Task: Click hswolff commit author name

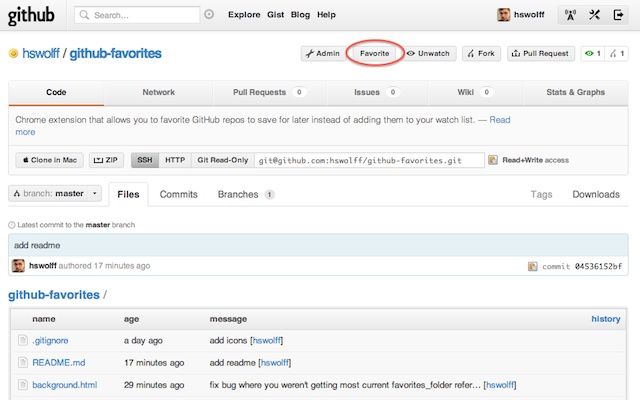Action: point(43,266)
